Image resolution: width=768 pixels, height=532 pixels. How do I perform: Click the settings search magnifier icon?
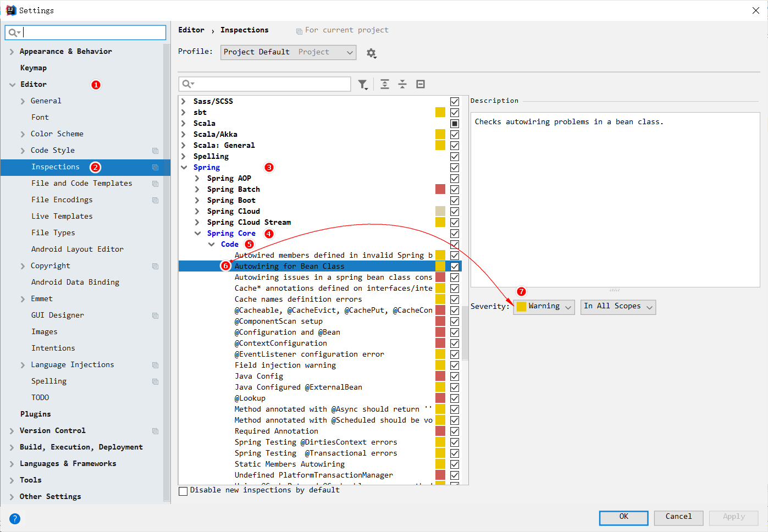(x=14, y=33)
